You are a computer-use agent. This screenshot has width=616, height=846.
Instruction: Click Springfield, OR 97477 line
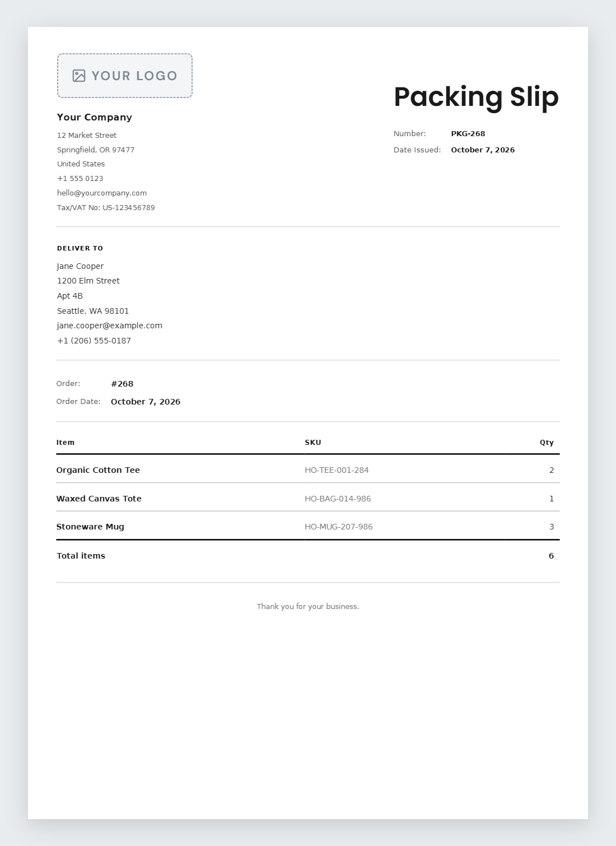(96, 150)
